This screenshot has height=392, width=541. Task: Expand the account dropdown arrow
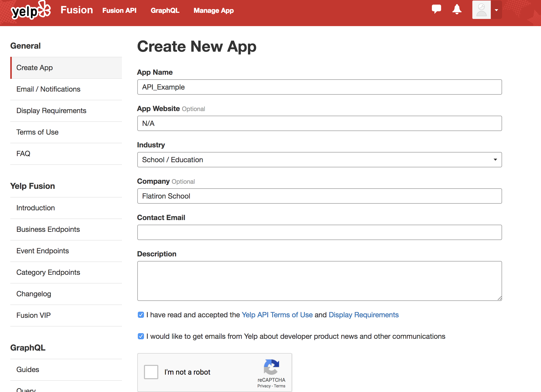point(496,10)
